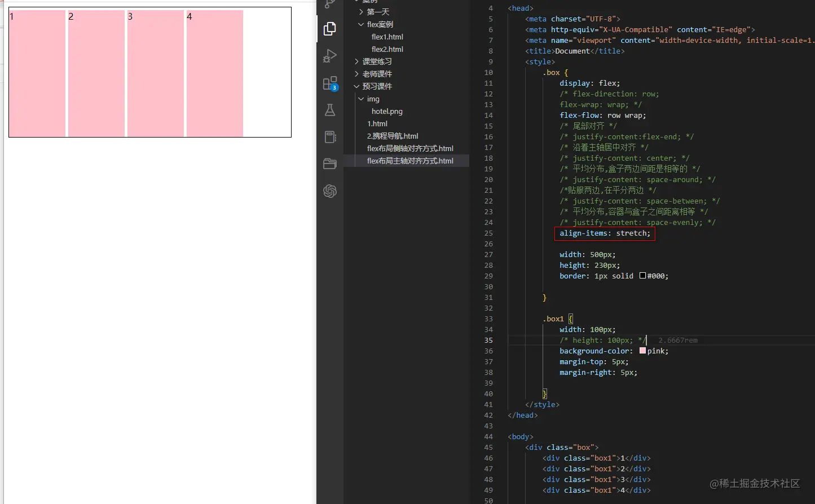Open 2.携程导航.html in the file tree

pyautogui.click(x=393, y=136)
